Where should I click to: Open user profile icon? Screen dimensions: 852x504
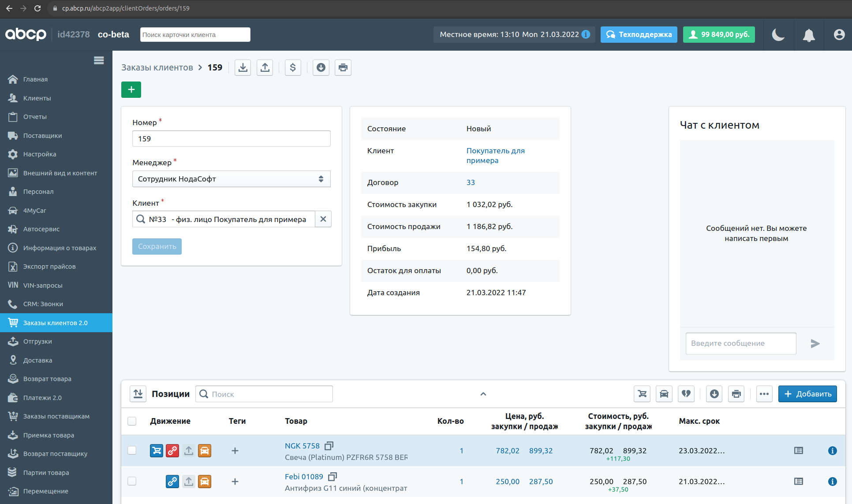(839, 34)
